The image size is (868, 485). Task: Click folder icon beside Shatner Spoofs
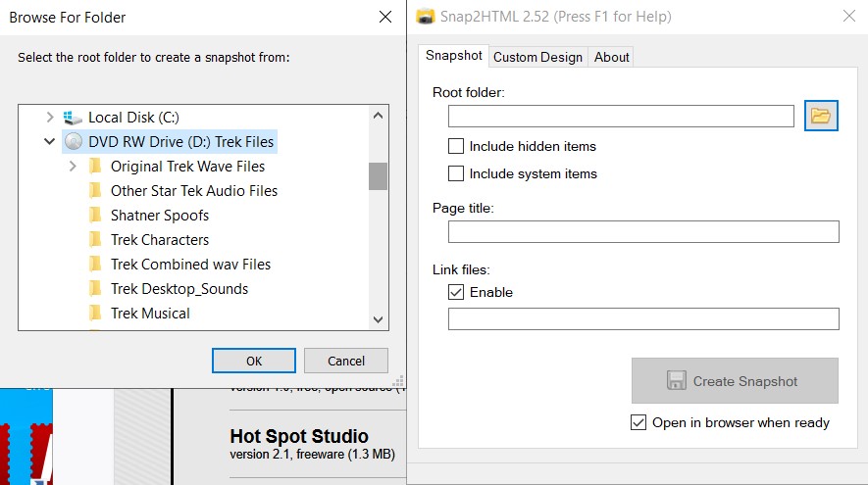pos(95,216)
